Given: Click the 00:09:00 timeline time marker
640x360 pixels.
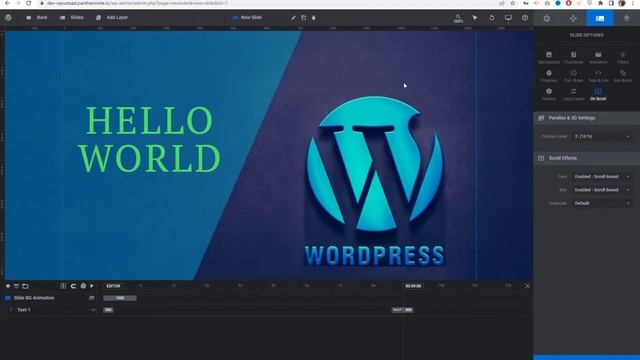Looking at the screenshot, I should pyautogui.click(x=413, y=286).
